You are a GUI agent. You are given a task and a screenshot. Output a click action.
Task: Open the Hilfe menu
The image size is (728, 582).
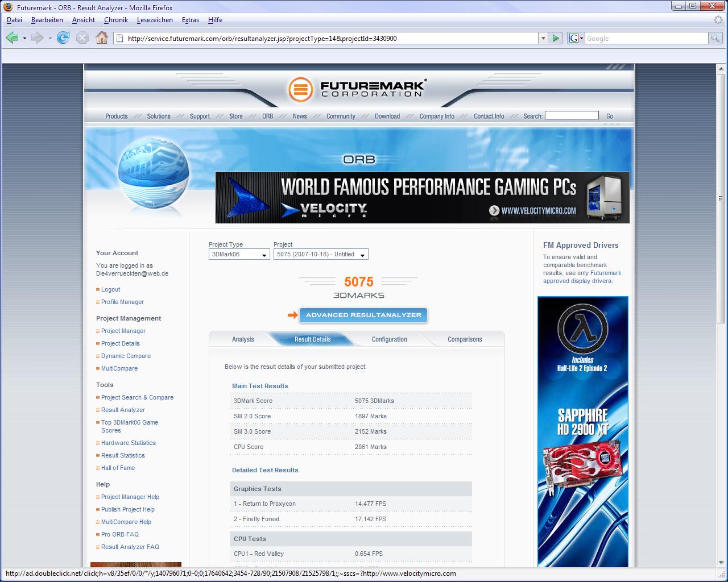[215, 20]
